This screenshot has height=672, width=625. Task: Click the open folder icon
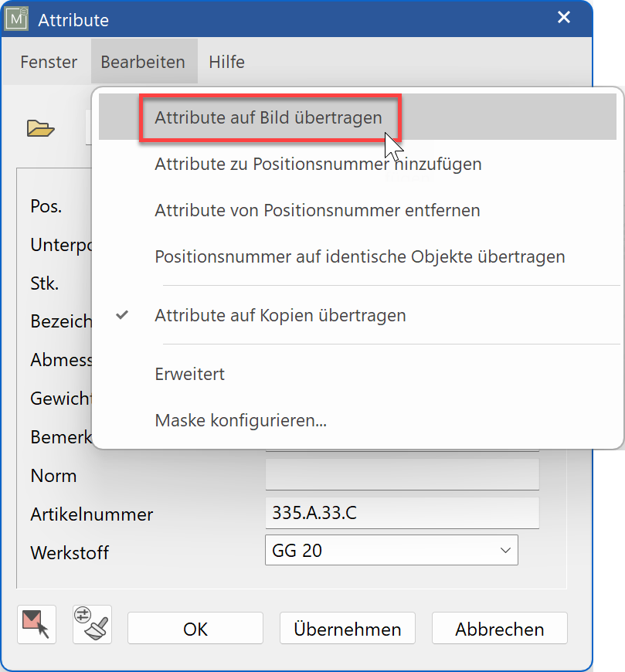41,128
